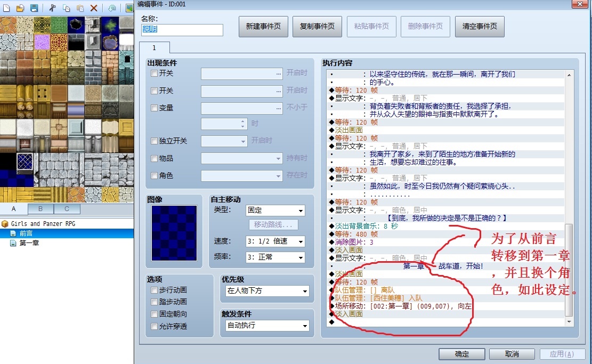Click the Copy icon in toolbar
Screen dimensions: 592x364
click(x=67, y=8)
